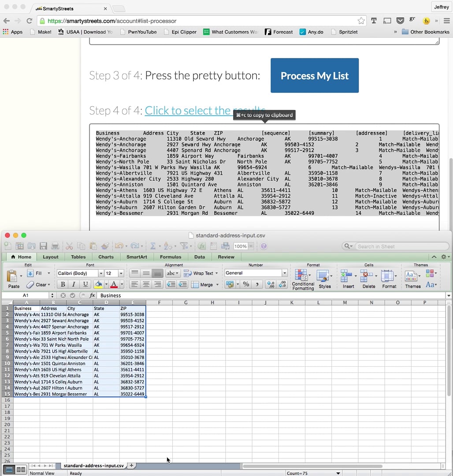The width and height of the screenshot is (453, 476).
Task: Click the Increase Indent icon
Action: (183, 284)
